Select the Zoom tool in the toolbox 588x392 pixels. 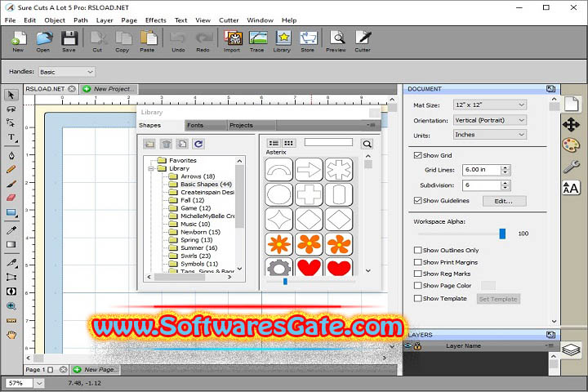(x=11, y=306)
